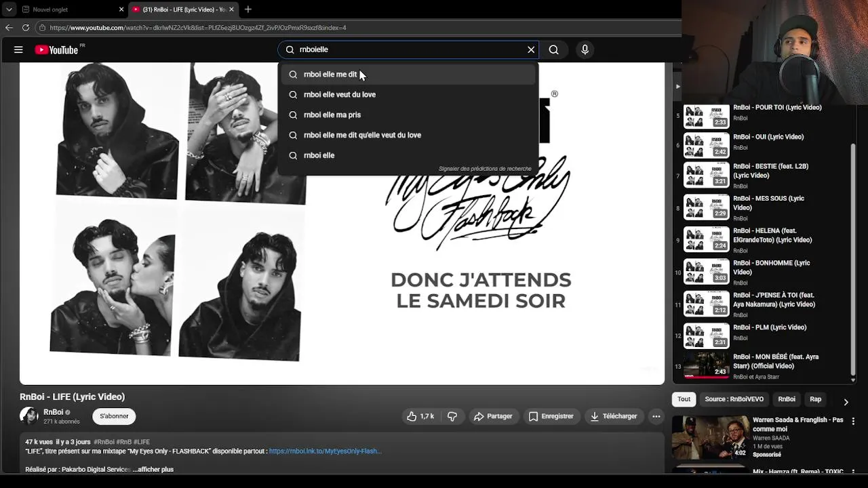This screenshot has height=488, width=868.
Task: Open the three-dot more actions menu
Action: click(x=656, y=416)
